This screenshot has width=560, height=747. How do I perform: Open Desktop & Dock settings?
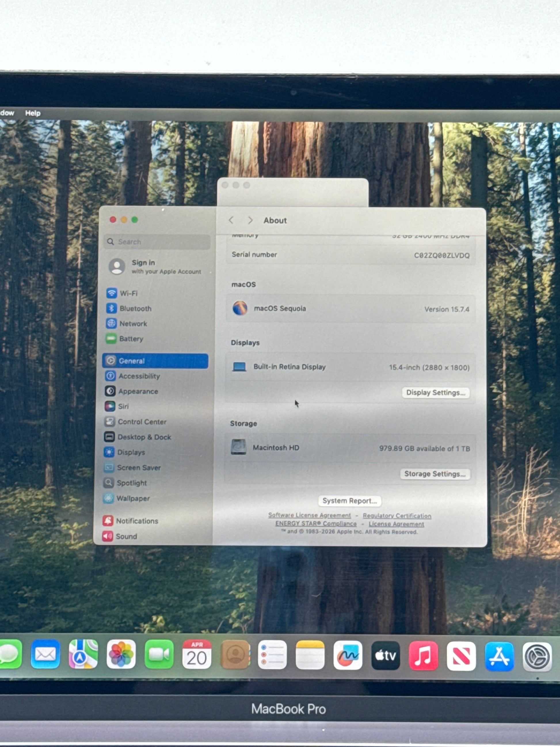(x=144, y=437)
